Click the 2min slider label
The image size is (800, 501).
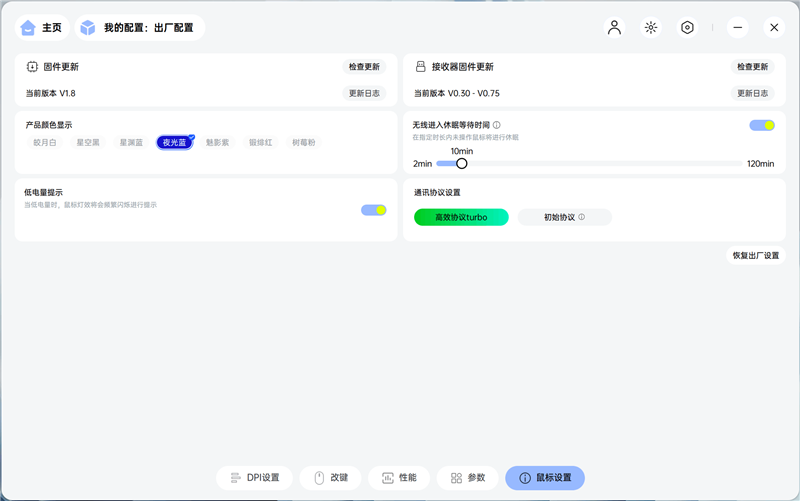pos(422,164)
